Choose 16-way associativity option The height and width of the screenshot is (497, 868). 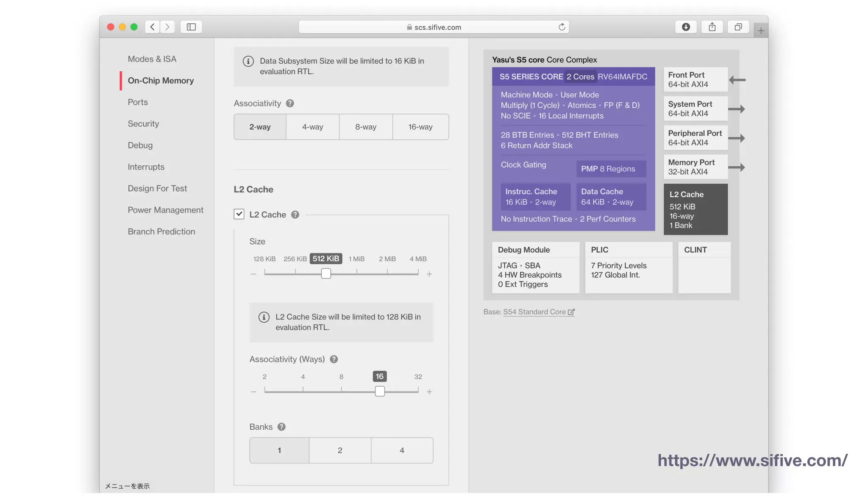tap(420, 127)
